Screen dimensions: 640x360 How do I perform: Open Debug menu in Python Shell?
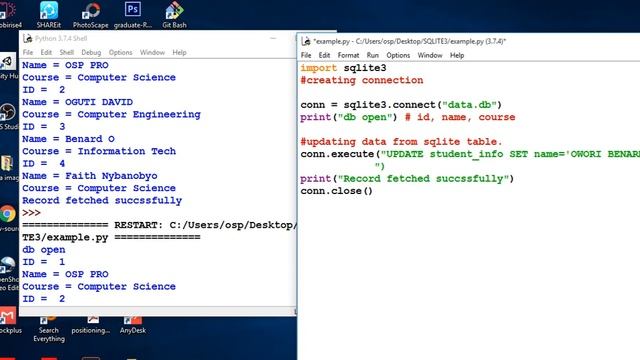click(91, 52)
